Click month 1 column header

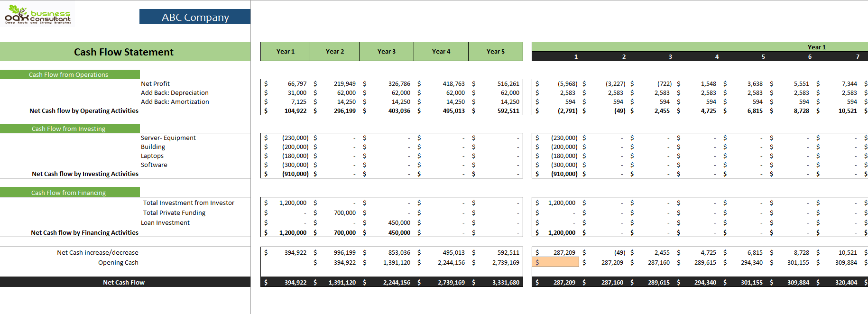coord(576,56)
